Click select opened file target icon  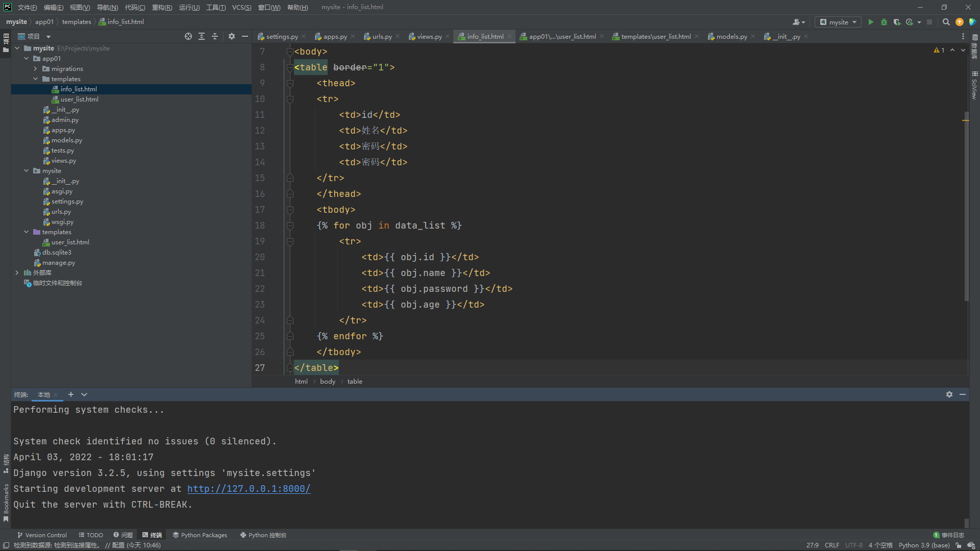coord(188,36)
